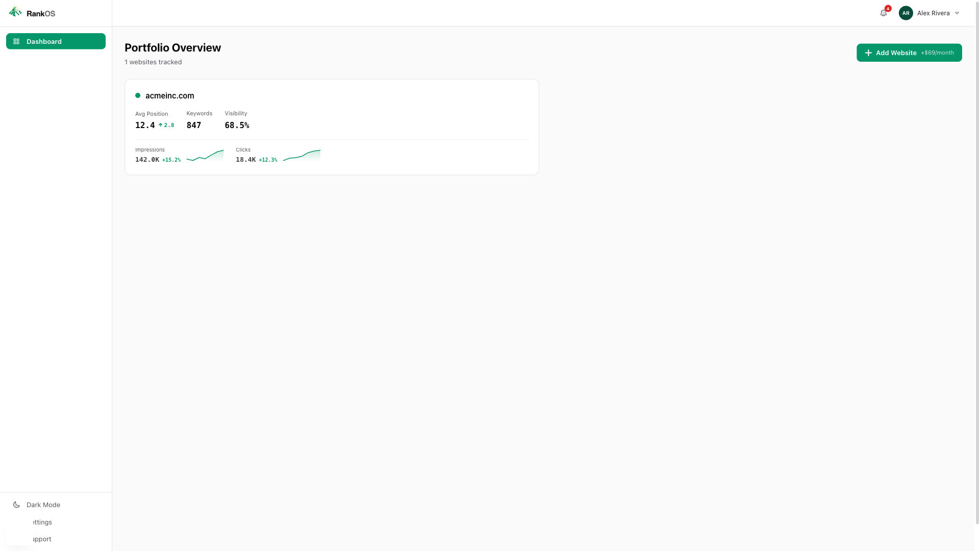This screenshot has width=980, height=551.
Task: Click the RankOS logo icon
Action: [15, 12]
